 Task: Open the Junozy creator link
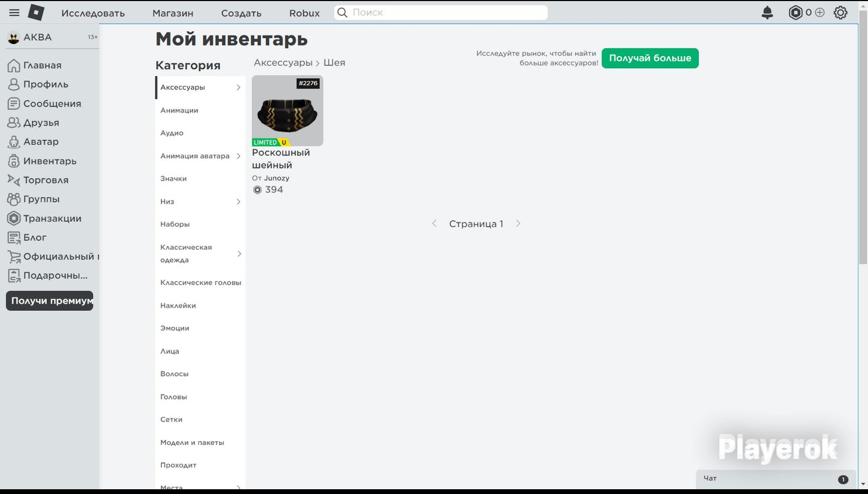(x=277, y=178)
